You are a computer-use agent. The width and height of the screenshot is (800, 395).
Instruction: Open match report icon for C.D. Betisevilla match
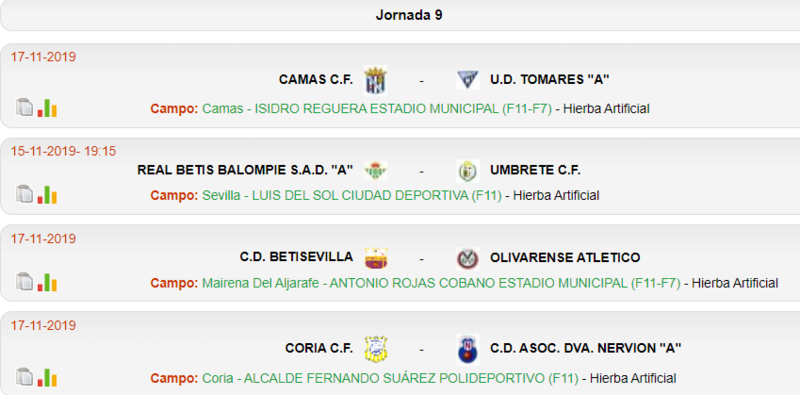(24, 282)
